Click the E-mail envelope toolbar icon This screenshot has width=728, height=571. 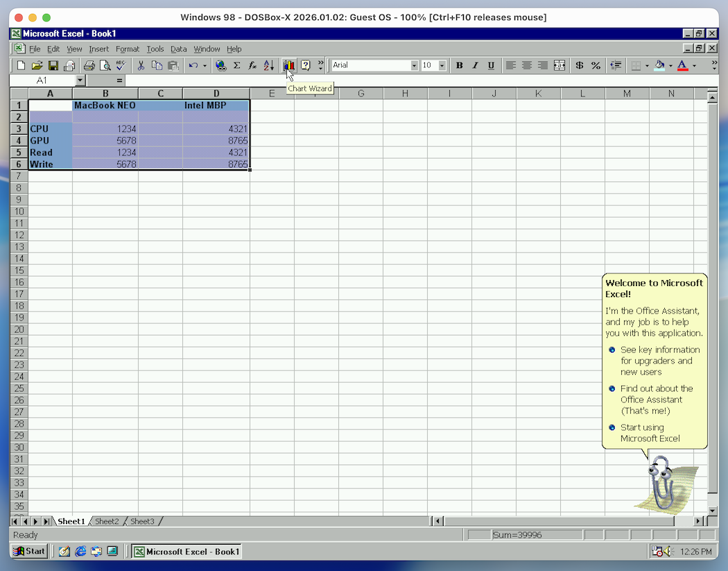(x=69, y=65)
